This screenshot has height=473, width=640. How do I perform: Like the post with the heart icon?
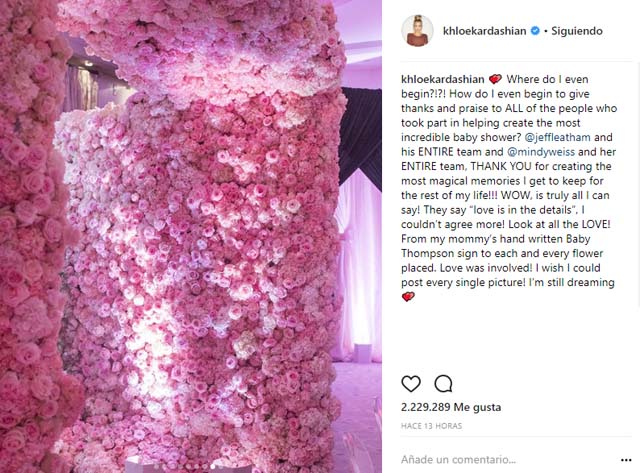click(x=411, y=383)
